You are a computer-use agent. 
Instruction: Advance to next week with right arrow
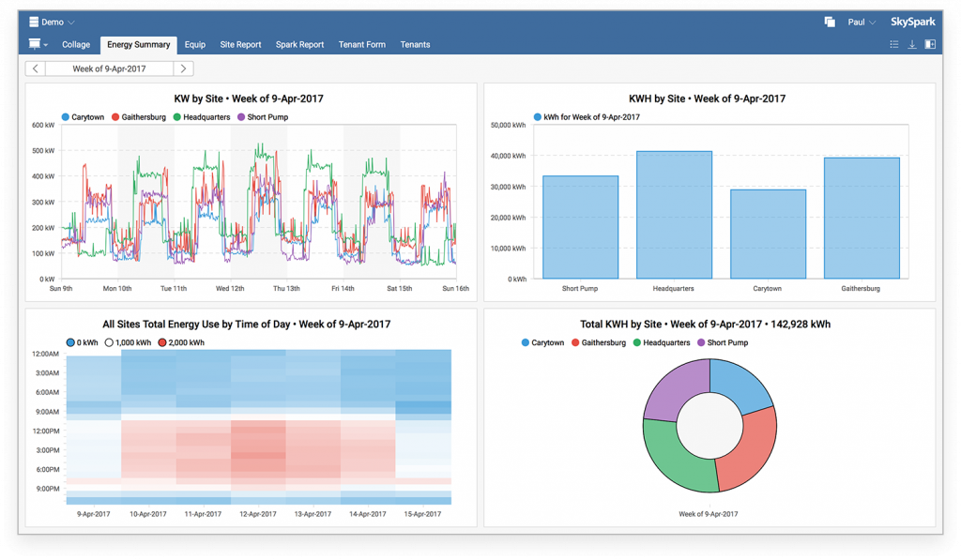pyautogui.click(x=184, y=68)
